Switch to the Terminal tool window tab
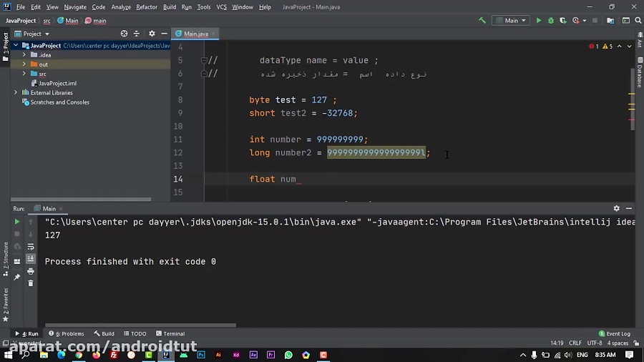 coord(170,333)
